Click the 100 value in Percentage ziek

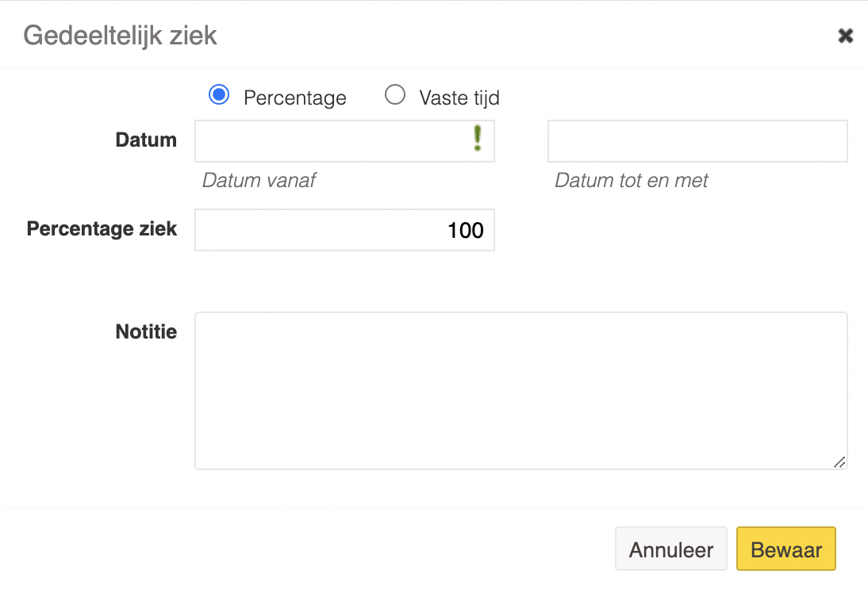point(466,230)
